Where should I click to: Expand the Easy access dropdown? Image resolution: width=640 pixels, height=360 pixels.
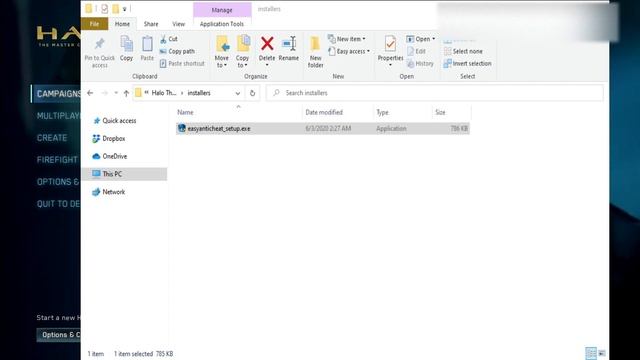[x=349, y=51]
